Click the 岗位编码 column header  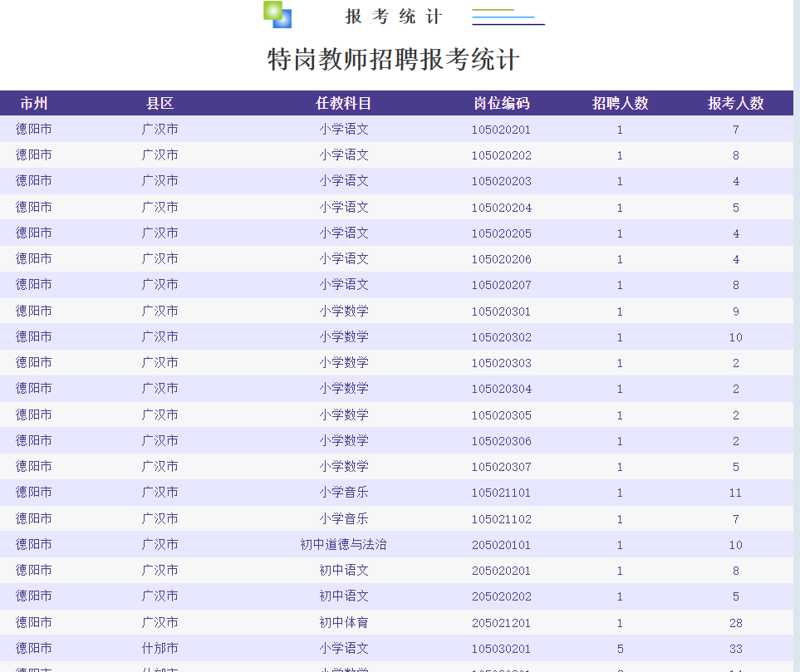coord(502,104)
